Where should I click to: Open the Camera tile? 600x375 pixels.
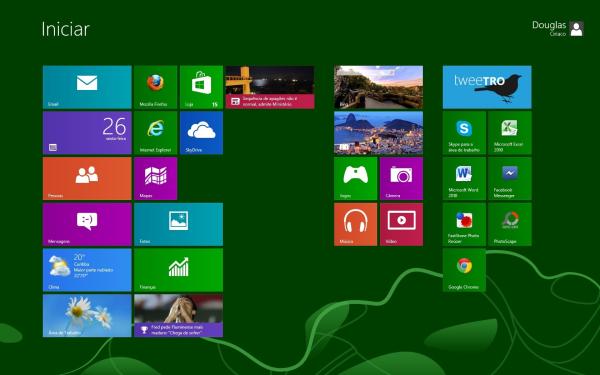click(401, 179)
